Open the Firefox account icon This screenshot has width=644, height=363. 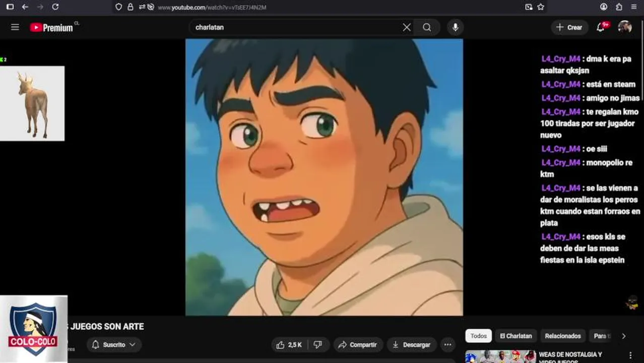click(x=604, y=7)
